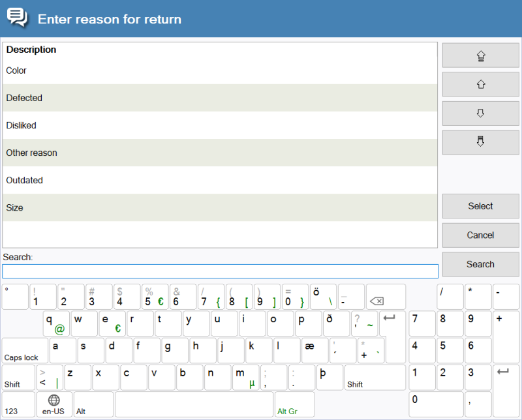Click the Select button

(x=480, y=206)
